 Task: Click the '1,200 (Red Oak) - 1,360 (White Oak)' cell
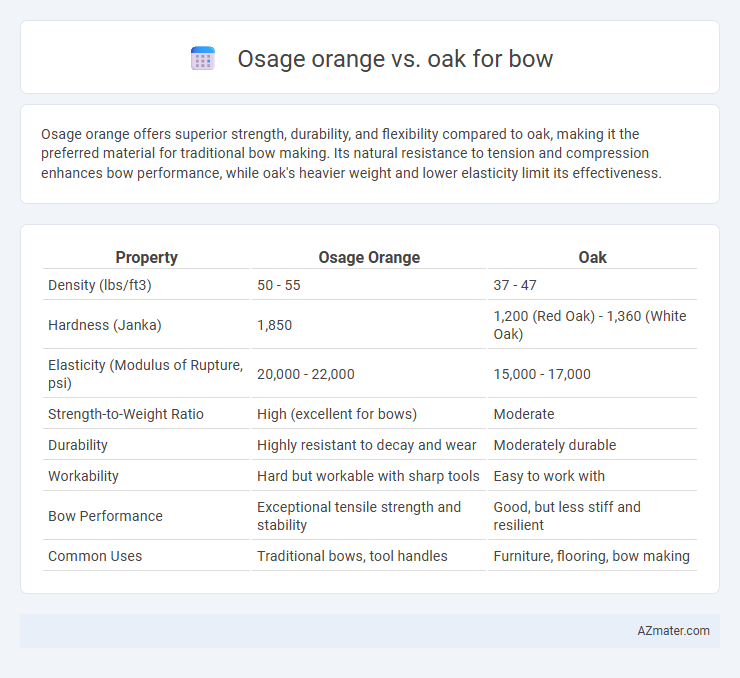click(x=590, y=325)
